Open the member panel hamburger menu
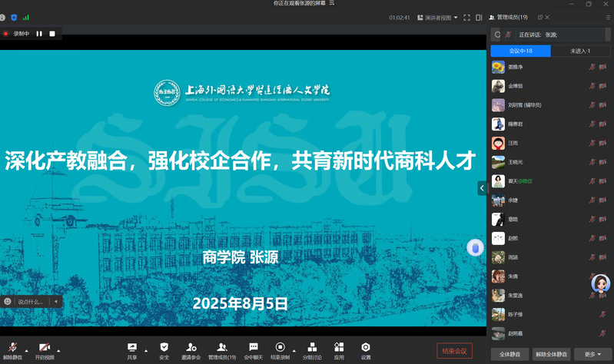 point(608,18)
